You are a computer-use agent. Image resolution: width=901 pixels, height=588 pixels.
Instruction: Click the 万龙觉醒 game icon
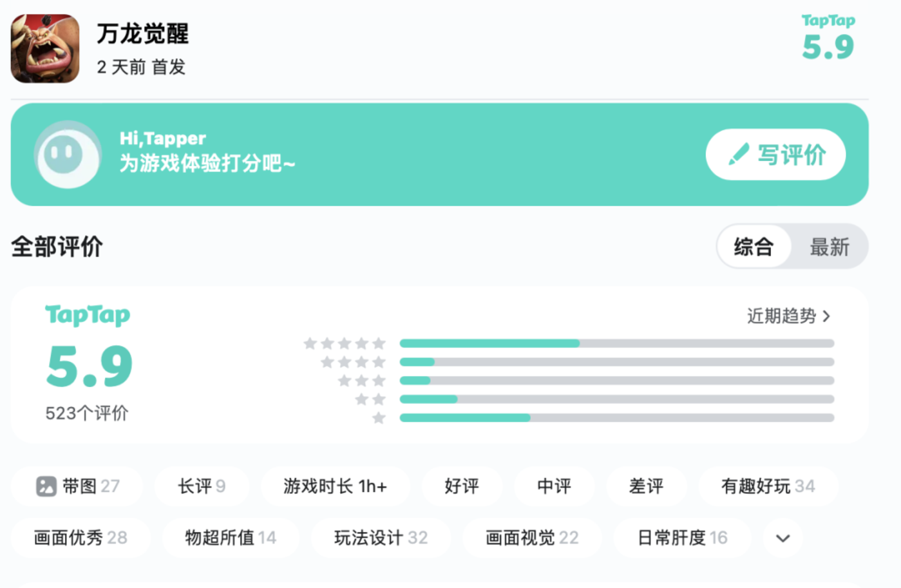click(45, 48)
